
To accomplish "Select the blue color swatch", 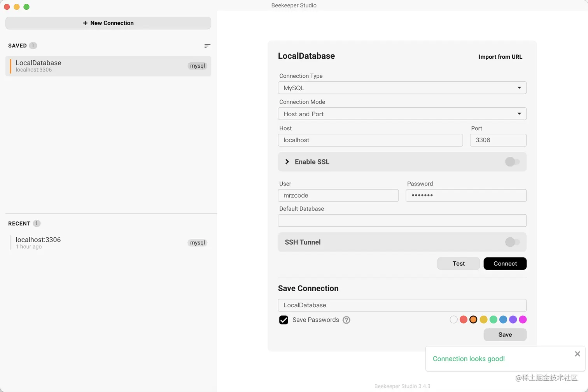I will point(503,320).
